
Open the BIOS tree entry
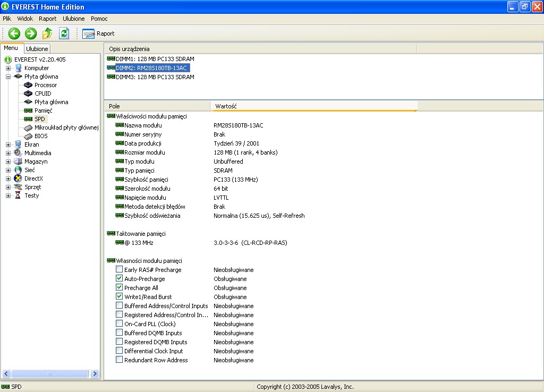click(41, 136)
